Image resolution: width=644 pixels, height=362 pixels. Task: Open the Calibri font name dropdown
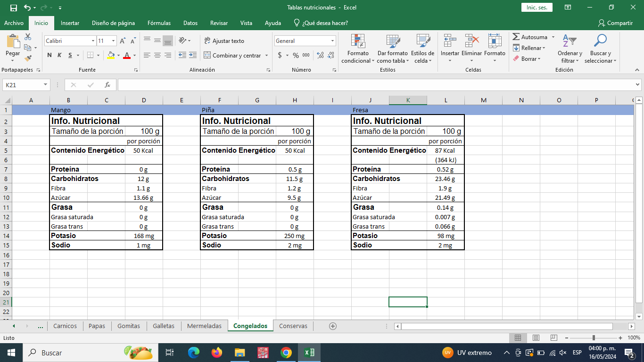(x=93, y=41)
